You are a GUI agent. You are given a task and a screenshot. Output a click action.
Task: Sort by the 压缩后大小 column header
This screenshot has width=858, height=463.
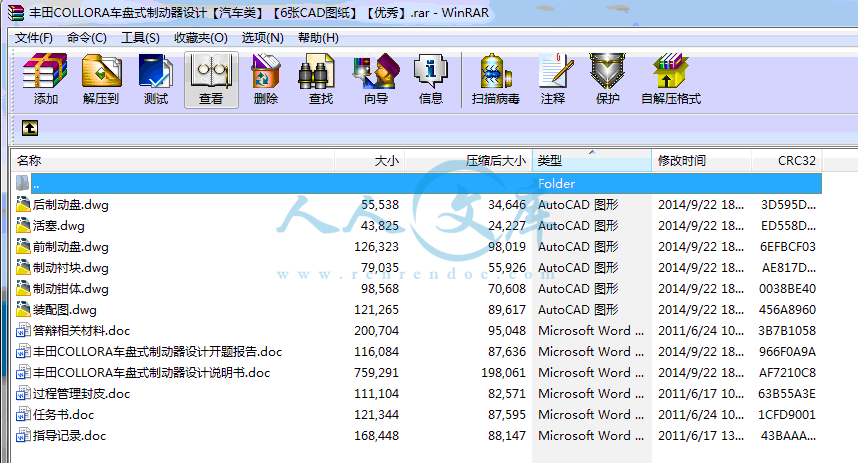[468, 160]
